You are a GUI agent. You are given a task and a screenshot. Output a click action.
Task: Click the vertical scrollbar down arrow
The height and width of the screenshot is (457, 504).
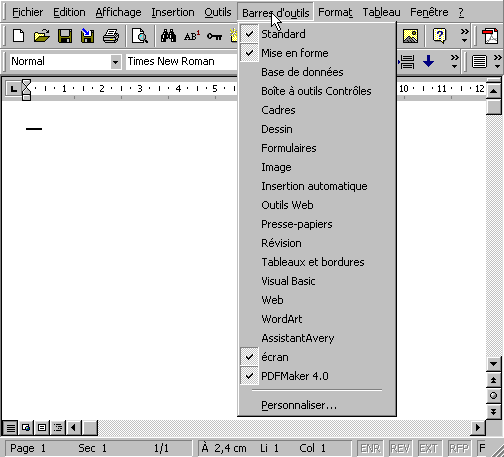tap(494, 364)
